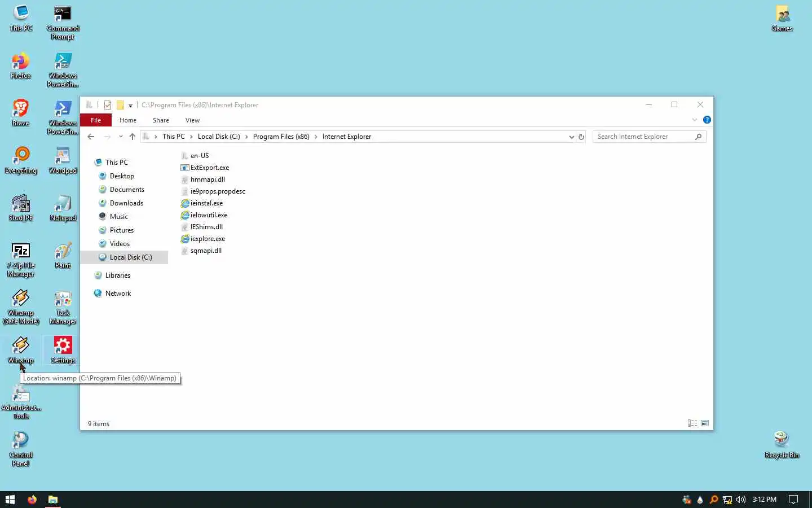812x508 pixels.
Task: Switch to details view layout icon
Action: [x=692, y=423]
